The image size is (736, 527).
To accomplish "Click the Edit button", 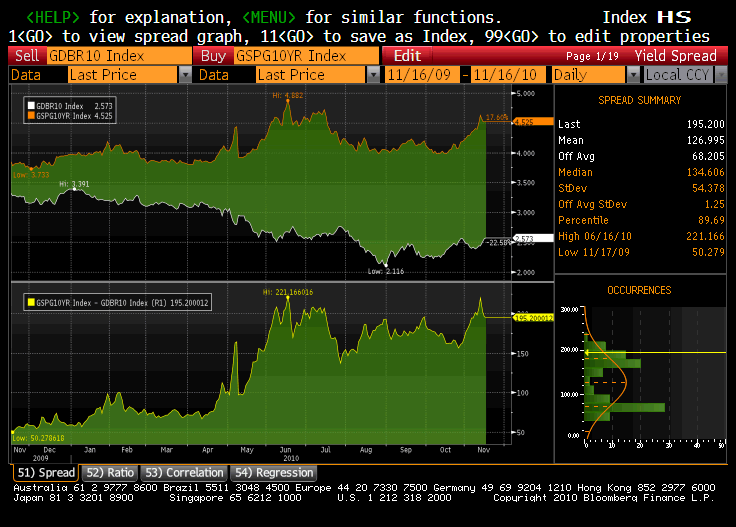I will click(x=407, y=56).
